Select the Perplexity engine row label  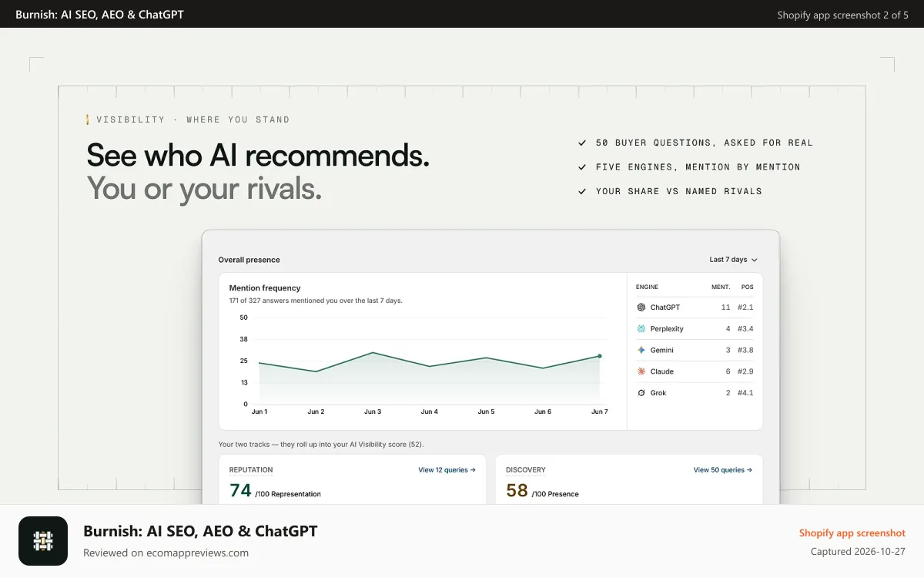(667, 329)
